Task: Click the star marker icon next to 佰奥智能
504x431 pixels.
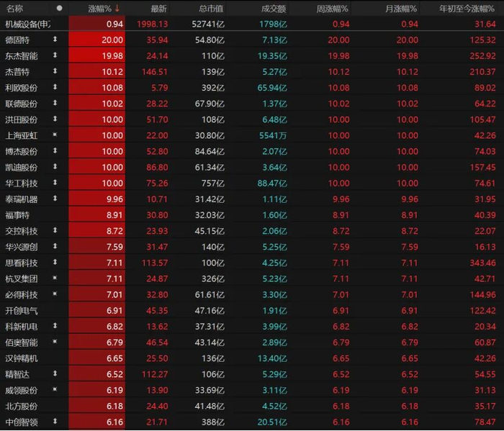Action: [x=55, y=342]
